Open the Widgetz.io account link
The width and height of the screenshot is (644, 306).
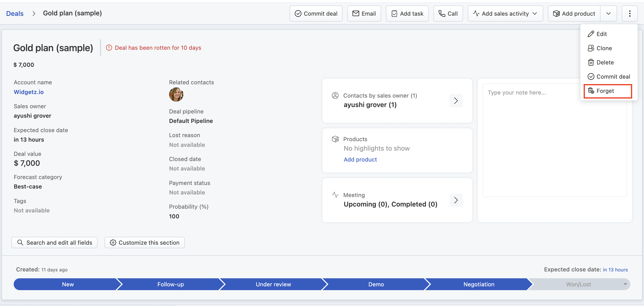click(x=29, y=92)
